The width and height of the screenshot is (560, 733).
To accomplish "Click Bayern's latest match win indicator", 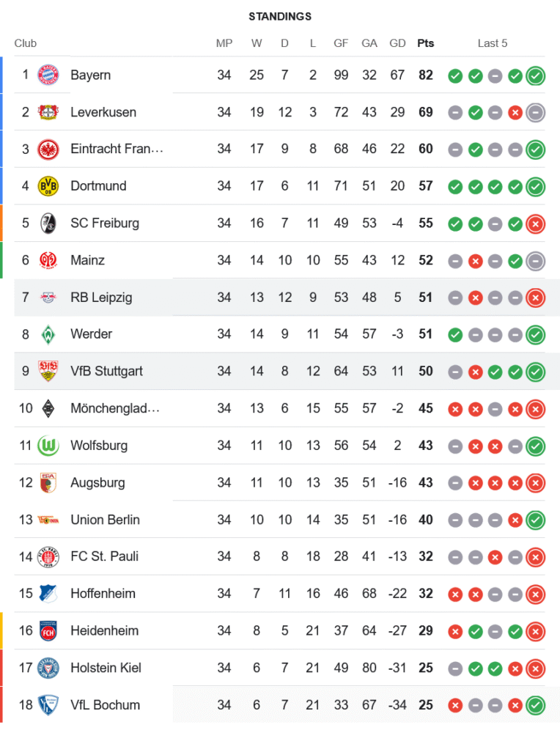I will point(536,75).
